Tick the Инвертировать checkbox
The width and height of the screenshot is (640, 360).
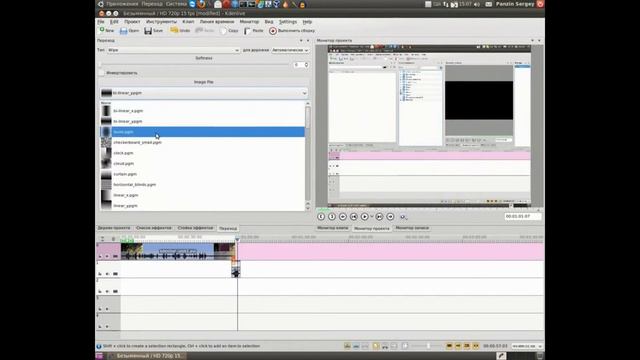click(102, 73)
